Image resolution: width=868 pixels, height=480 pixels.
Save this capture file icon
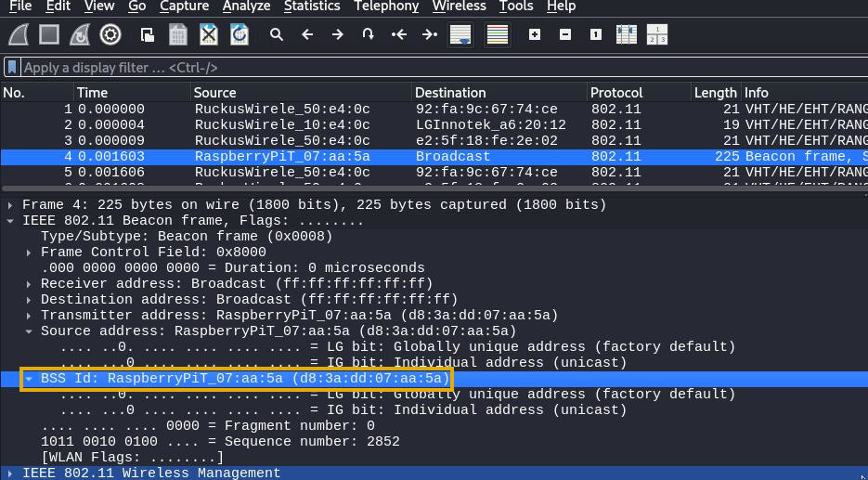click(177, 35)
